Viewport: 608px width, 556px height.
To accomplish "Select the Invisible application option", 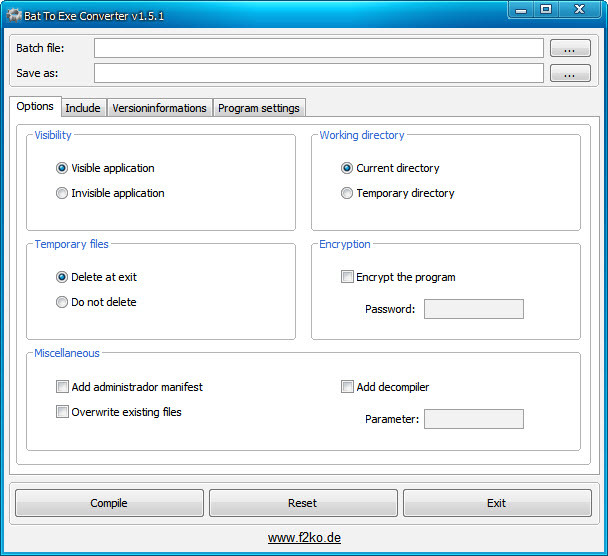I will tap(63, 193).
